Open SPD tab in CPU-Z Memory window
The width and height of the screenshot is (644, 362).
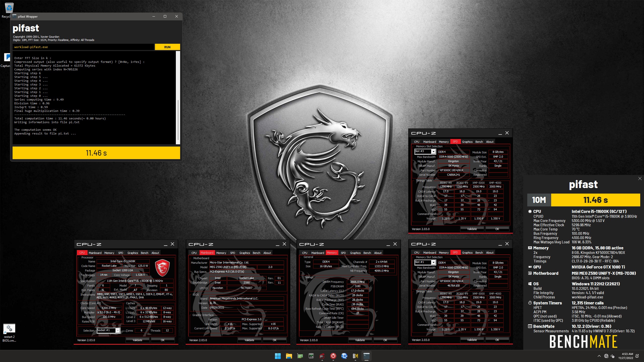click(343, 253)
